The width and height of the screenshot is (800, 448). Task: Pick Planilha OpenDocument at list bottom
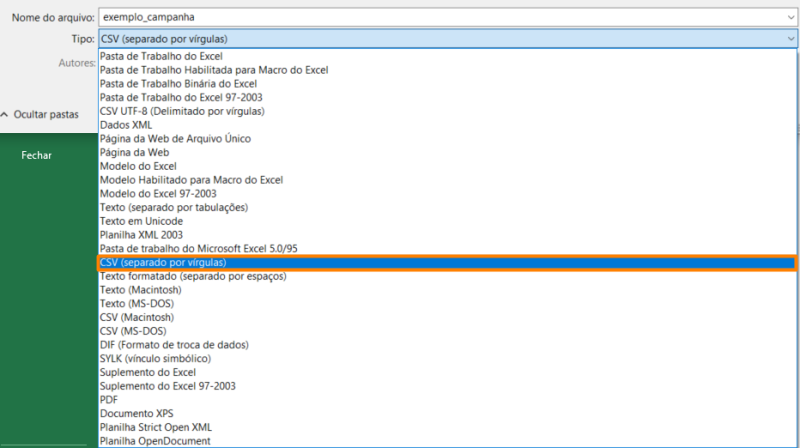coord(155,440)
